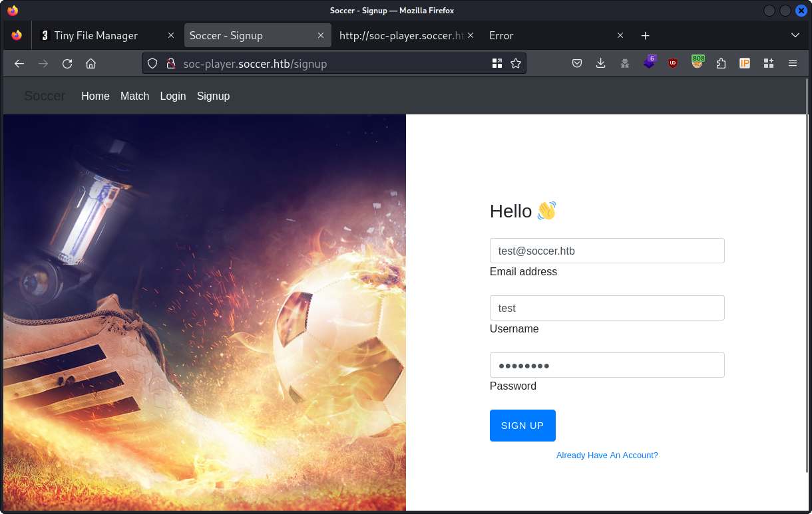Screen dimensions: 812x514
Task: Switch to the Tiny File Manager tab
Action: click(96, 36)
